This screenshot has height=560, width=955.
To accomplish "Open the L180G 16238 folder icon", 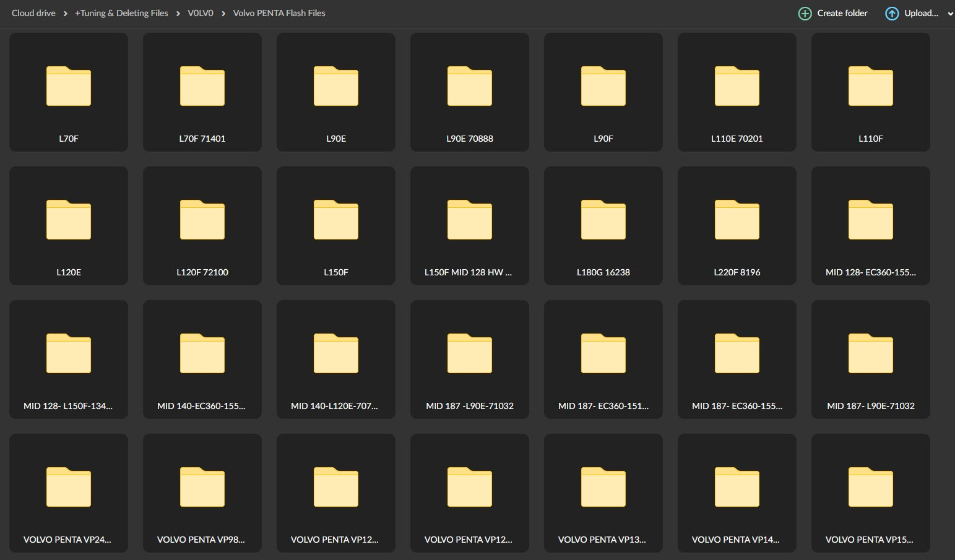I will tap(603, 220).
